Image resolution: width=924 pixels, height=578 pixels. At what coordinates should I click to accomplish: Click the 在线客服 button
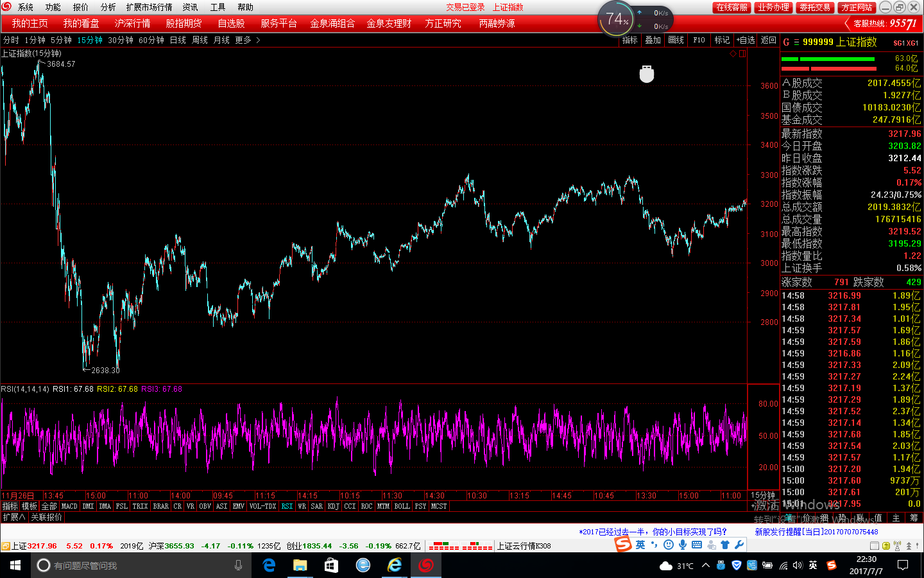[732, 7]
